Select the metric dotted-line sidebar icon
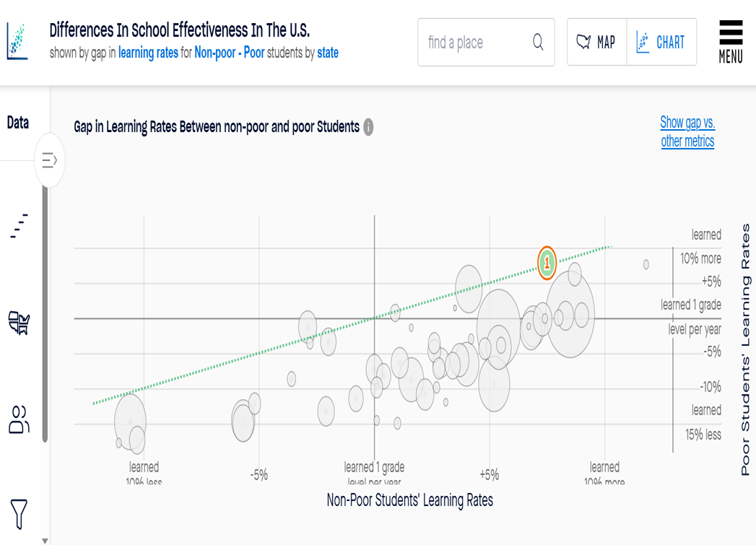The image size is (756, 545). 19,225
